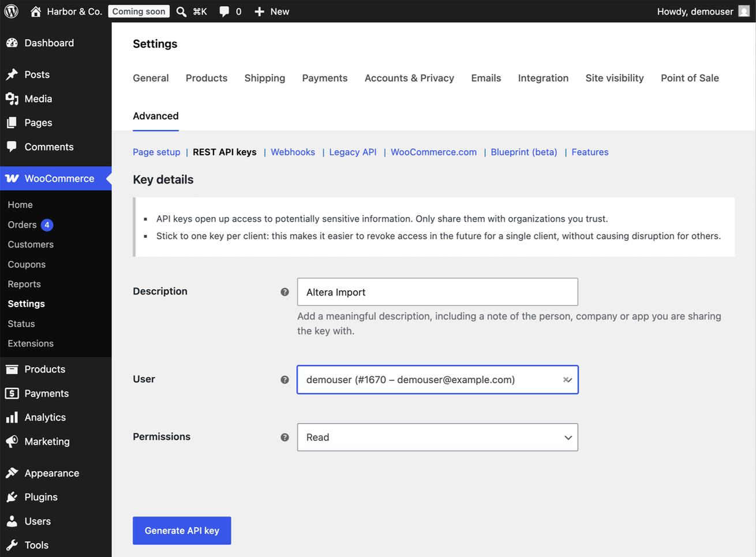Viewport: 756px width, 557px height.
Task: Click the Plugins plug icon
Action: [12, 497]
